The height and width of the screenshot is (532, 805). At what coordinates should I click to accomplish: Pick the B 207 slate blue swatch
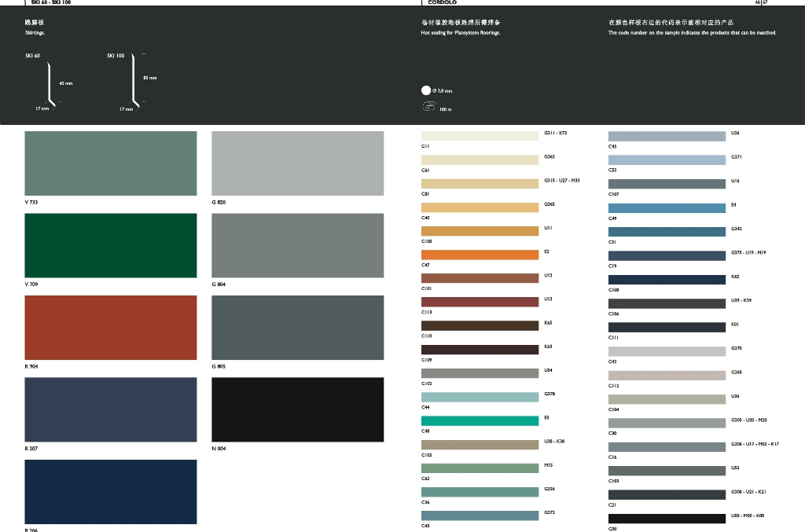coord(111,409)
